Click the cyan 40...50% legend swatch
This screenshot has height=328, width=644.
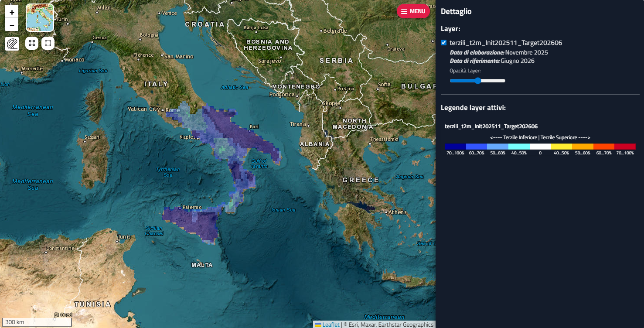[x=519, y=147]
